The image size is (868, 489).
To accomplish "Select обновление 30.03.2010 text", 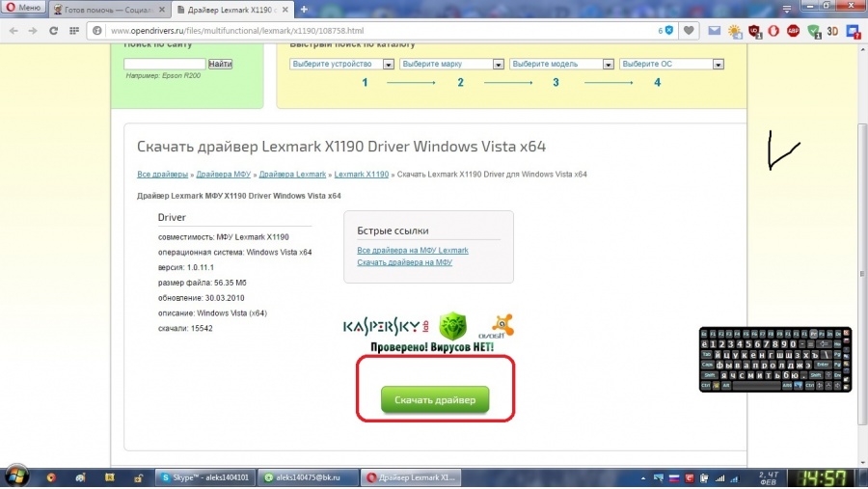I will point(201,298).
